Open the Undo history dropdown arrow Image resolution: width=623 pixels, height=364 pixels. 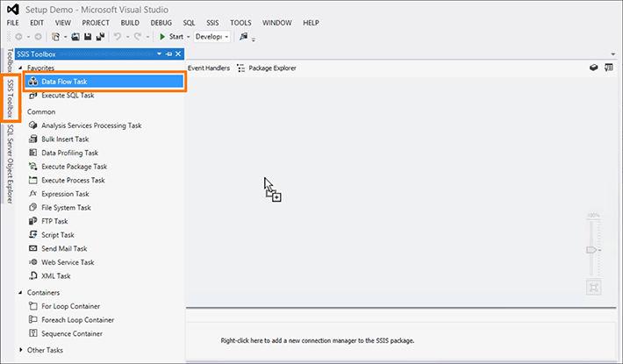pyautogui.click(x=127, y=37)
